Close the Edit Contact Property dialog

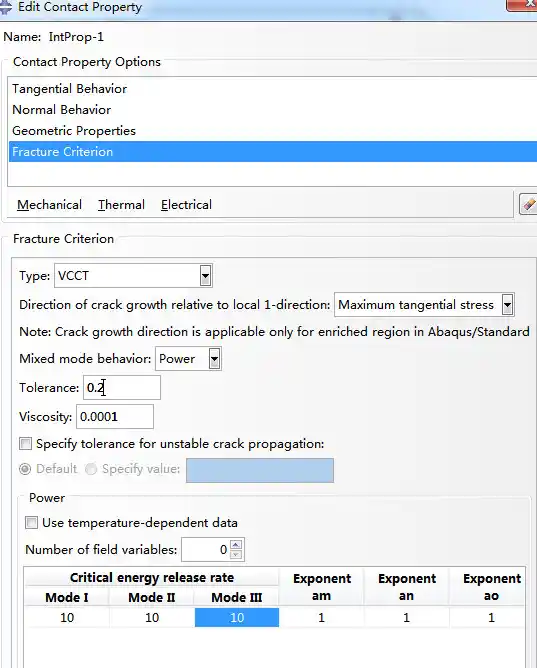(x=523, y=4)
